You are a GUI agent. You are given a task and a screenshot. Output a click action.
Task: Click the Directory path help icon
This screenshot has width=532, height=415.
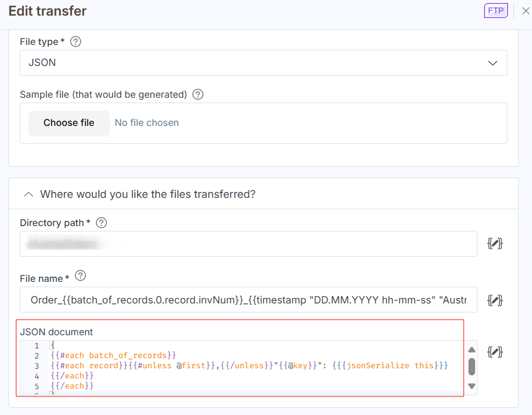click(x=101, y=222)
